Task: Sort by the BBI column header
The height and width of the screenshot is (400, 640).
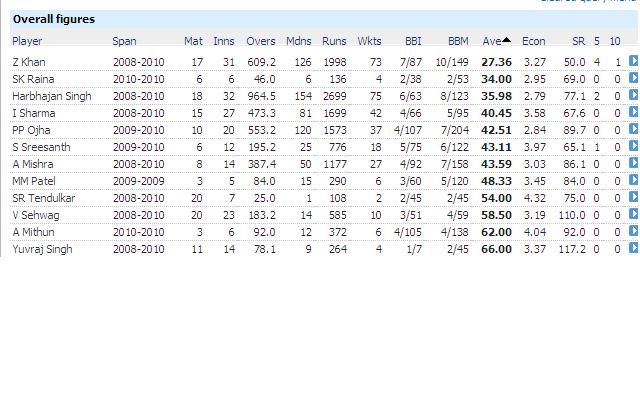Action: tap(413, 41)
